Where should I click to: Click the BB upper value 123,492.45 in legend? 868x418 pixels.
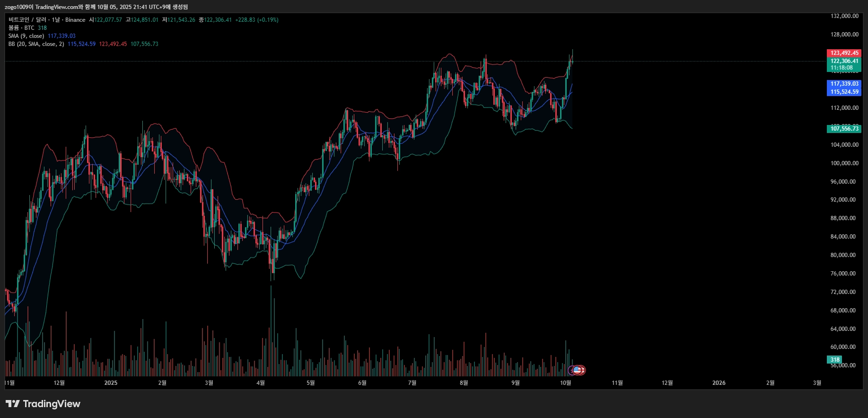113,44
